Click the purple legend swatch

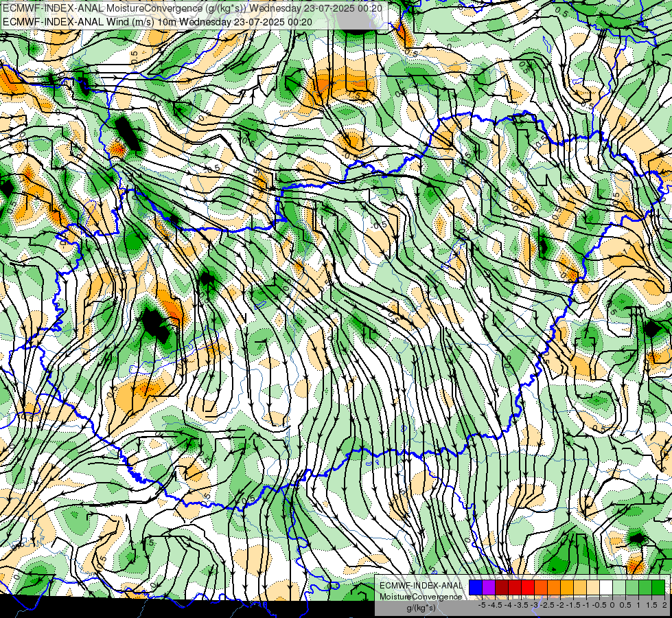coord(489,588)
